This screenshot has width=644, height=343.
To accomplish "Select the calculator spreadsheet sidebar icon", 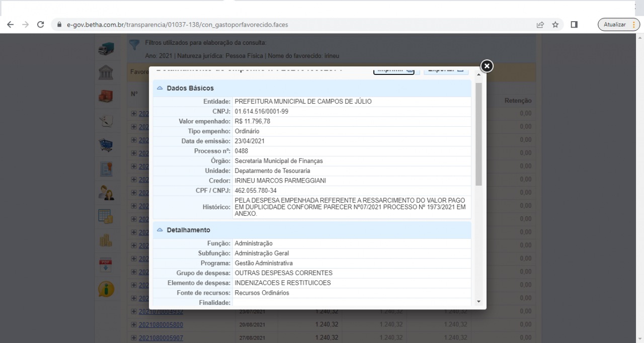I will [x=106, y=216].
